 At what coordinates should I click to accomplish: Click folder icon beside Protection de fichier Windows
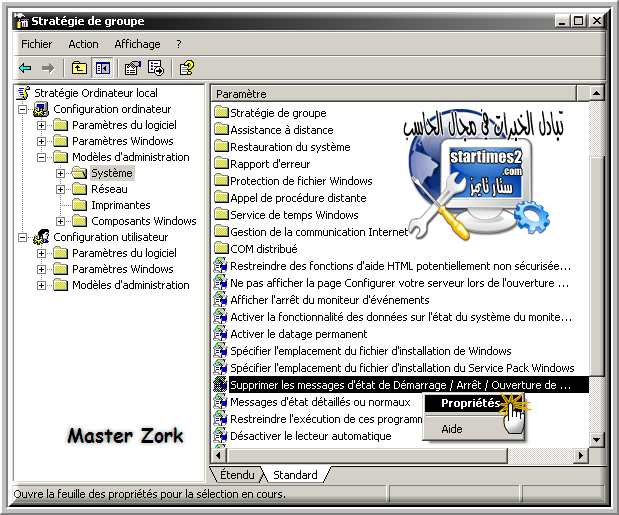(221, 180)
